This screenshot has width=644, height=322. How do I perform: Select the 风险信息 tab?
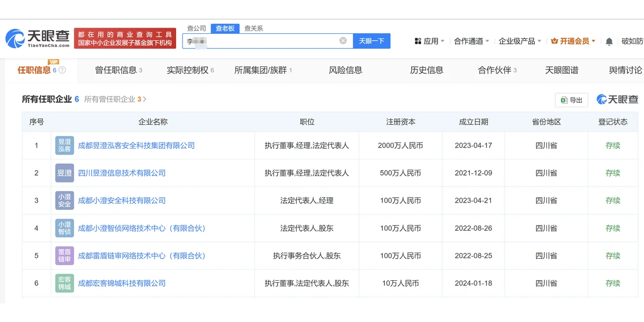(345, 70)
